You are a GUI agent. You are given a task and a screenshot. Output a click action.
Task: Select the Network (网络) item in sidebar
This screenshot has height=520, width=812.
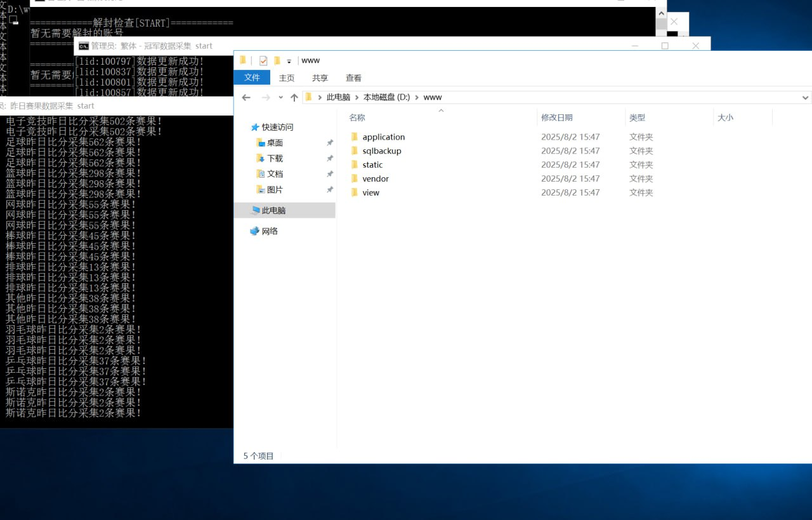click(x=270, y=231)
